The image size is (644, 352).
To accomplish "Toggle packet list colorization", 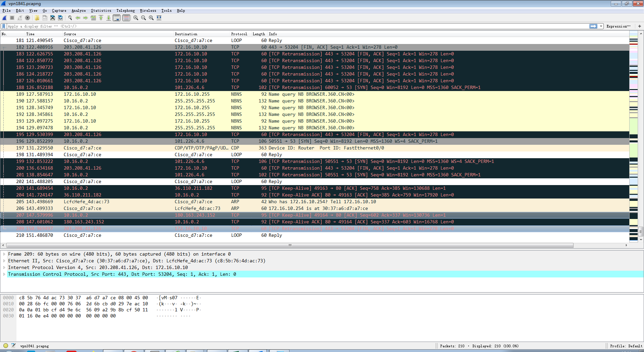I will click(126, 18).
